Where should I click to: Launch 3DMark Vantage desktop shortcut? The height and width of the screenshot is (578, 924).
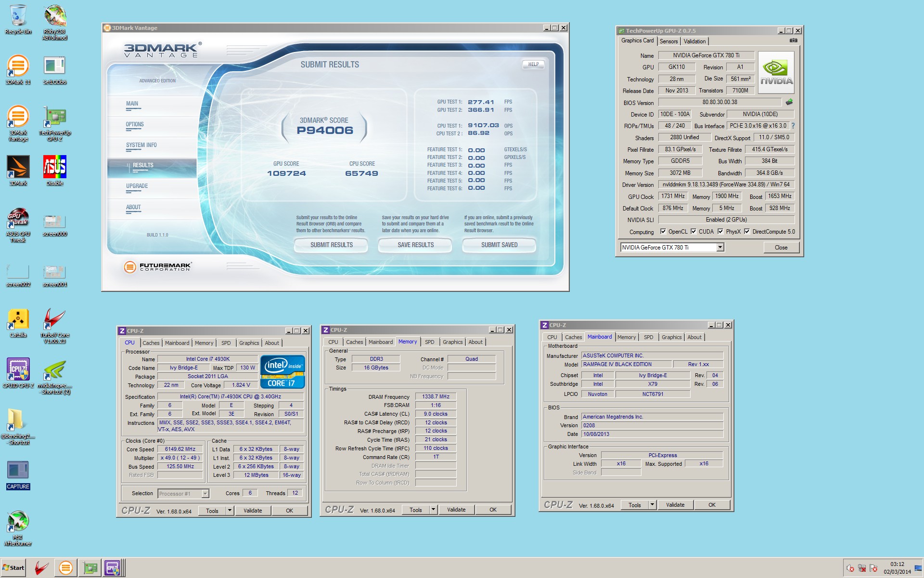point(18,123)
